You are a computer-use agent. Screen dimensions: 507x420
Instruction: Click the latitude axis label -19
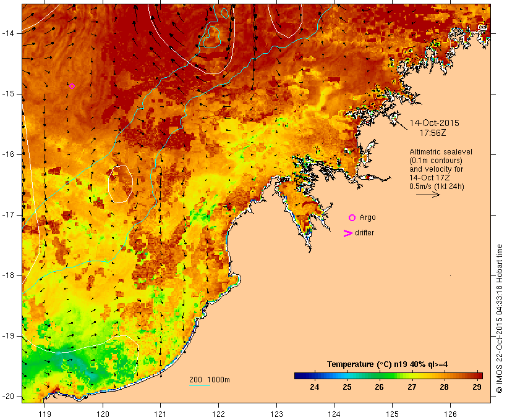coord(7,336)
